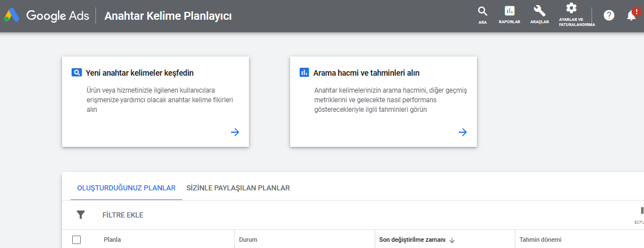Click chart icon on Arama hacmi card
644x248 pixels.
[x=304, y=73]
